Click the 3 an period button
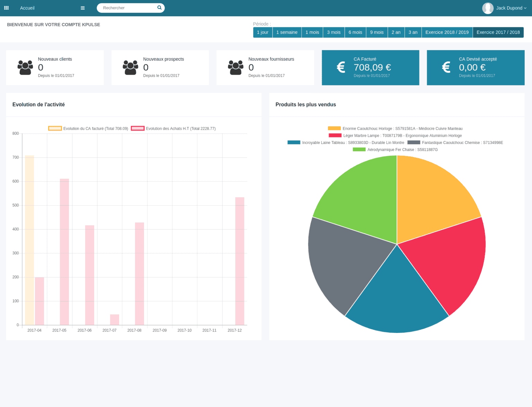The height and width of the screenshot is (407, 532). tap(413, 32)
